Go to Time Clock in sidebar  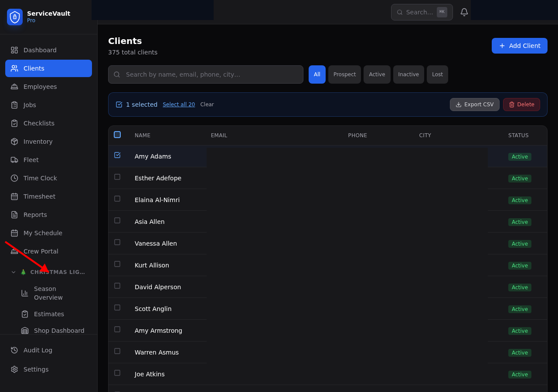point(40,178)
